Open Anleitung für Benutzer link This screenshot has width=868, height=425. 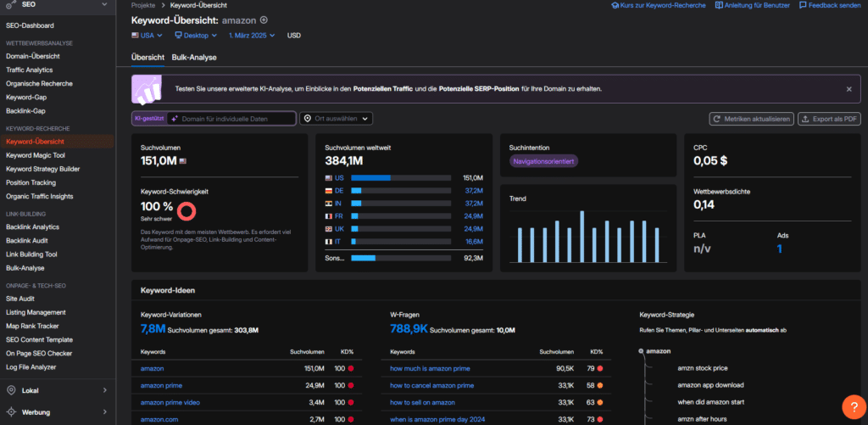753,5
